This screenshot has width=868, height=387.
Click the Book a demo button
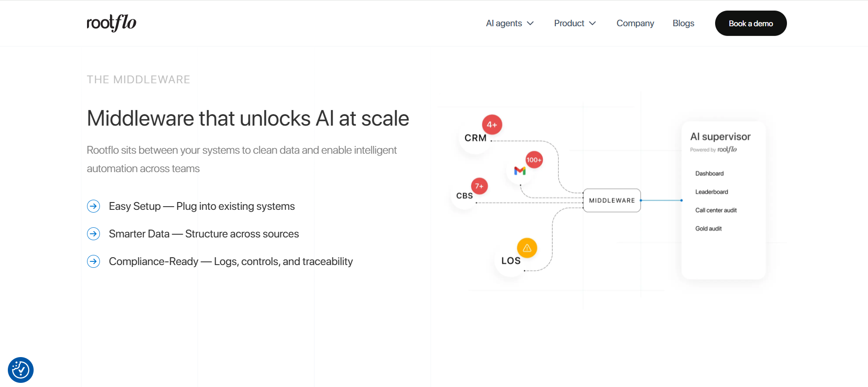(751, 23)
